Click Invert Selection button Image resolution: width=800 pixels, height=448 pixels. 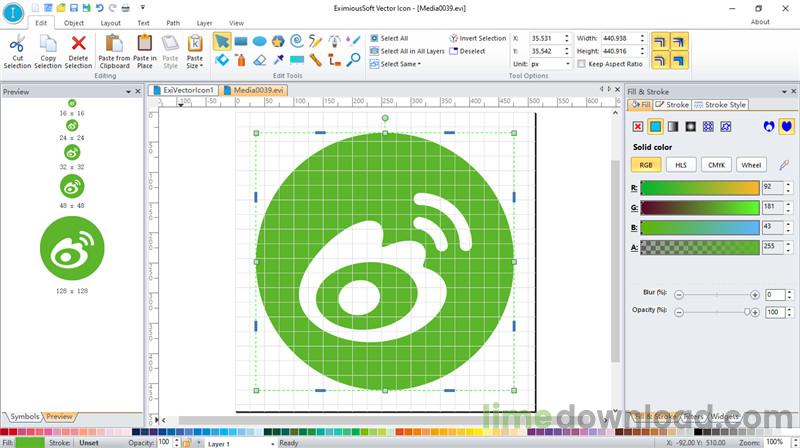point(478,38)
